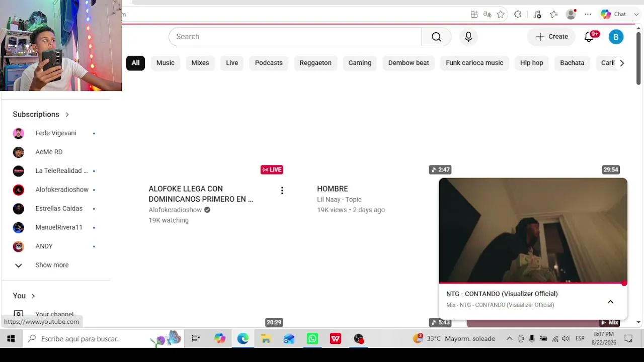Open the HOMBRE video title
The height and width of the screenshot is (362, 644).
coord(333,189)
